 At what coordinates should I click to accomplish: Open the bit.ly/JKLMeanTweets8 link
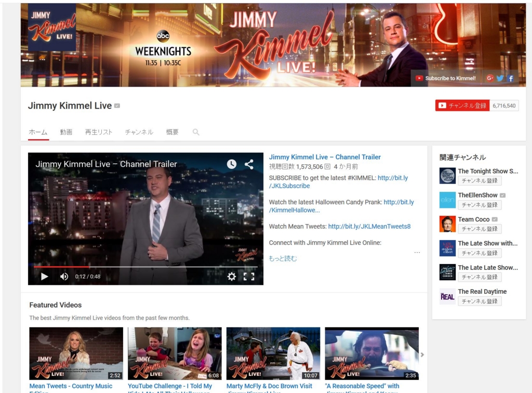click(369, 226)
